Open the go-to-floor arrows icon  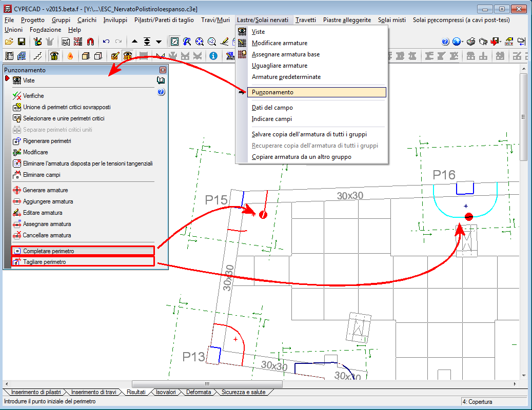click(x=147, y=42)
